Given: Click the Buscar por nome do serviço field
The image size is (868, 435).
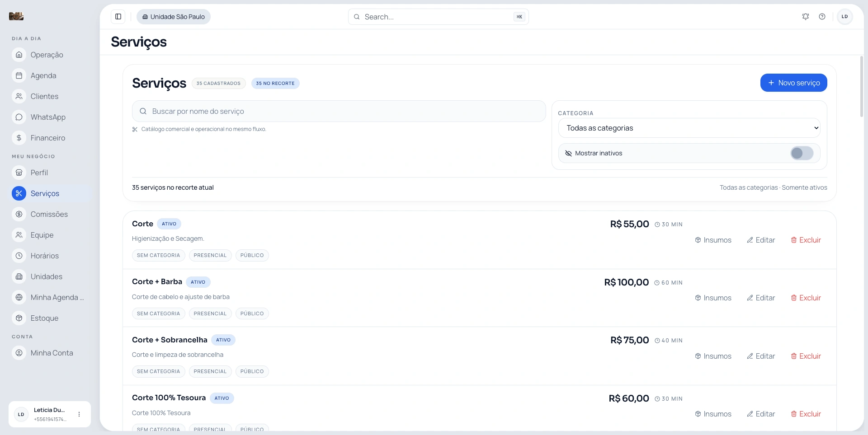Looking at the screenshot, I should [x=339, y=111].
